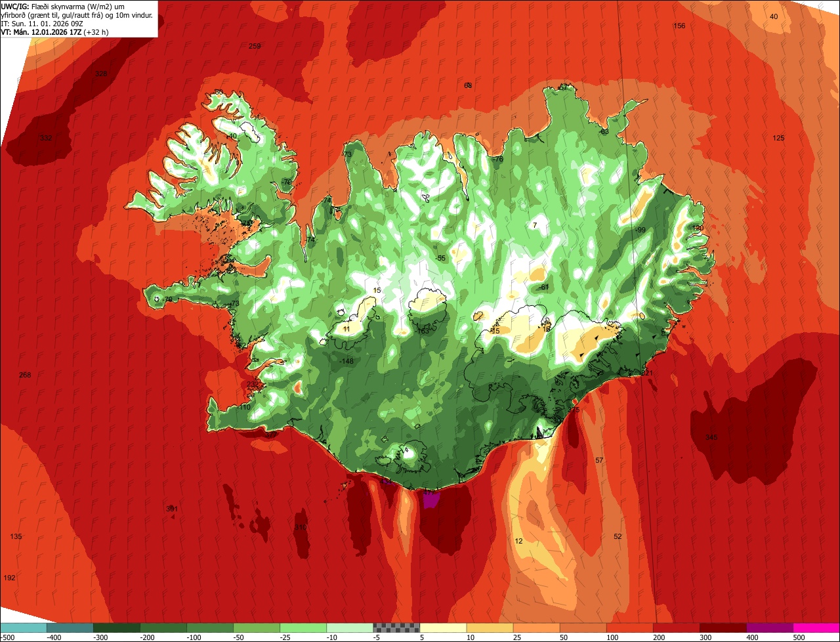Image resolution: width=840 pixels, height=642 pixels.
Task: Click the '-163' value below the central glacier
Action: (x=423, y=332)
